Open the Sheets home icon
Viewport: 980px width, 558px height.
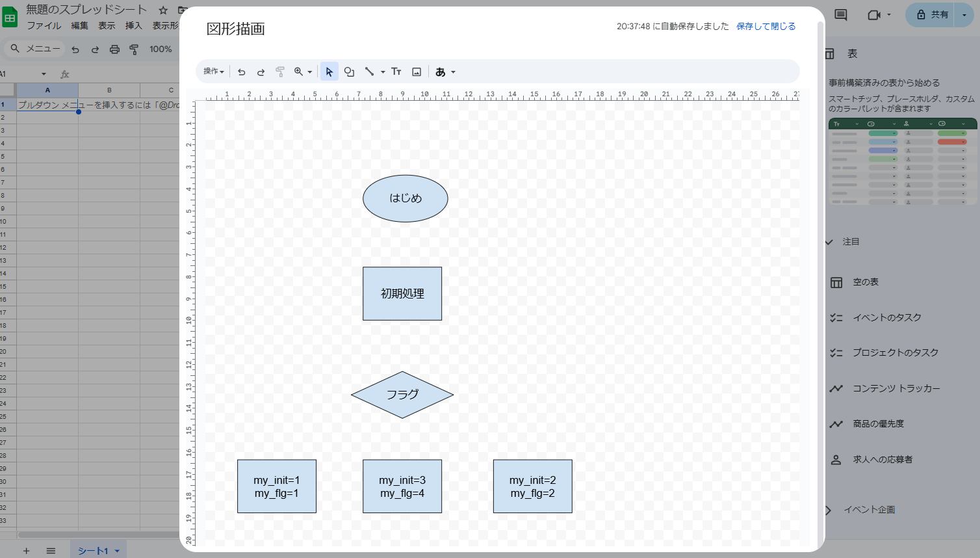(10, 17)
